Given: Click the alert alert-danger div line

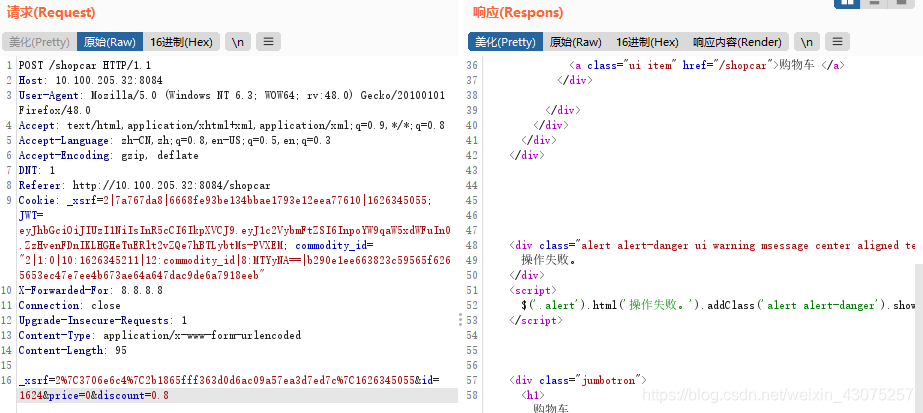Looking at the screenshot, I should [x=712, y=245].
